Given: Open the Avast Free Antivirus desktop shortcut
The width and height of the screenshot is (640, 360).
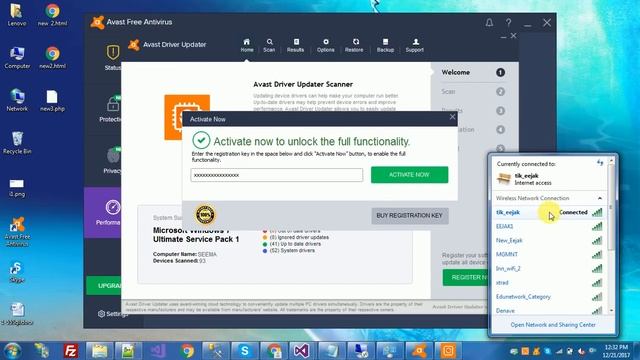Looking at the screenshot, I should tap(17, 231).
